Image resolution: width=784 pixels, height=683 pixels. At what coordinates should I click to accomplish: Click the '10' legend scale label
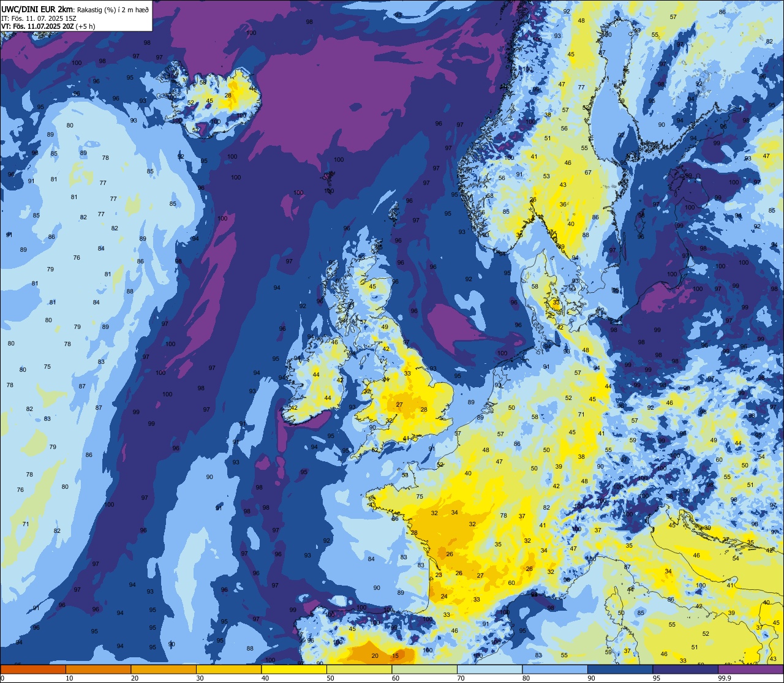pos(69,678)
